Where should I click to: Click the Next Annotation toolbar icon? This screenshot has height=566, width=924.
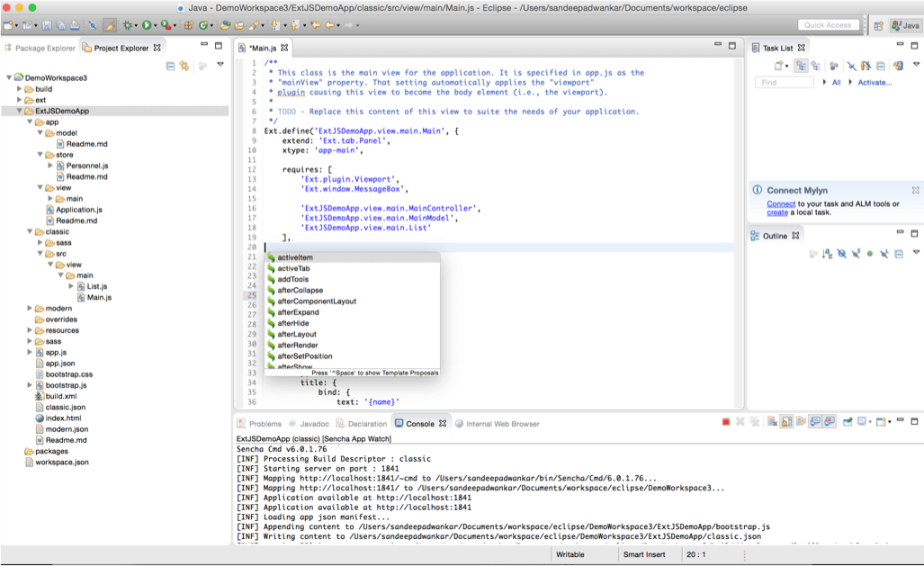[x=274, y=25]
